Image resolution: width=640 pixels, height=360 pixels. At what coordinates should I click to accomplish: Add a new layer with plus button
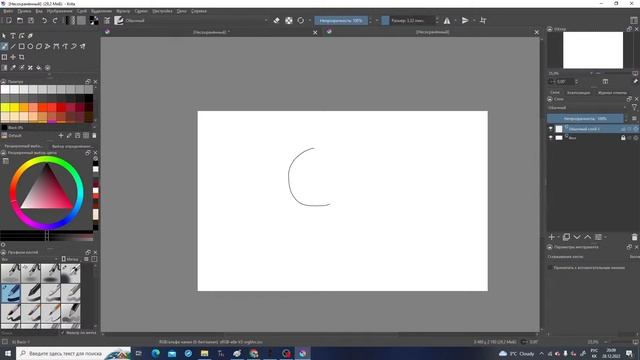point(552,237)
